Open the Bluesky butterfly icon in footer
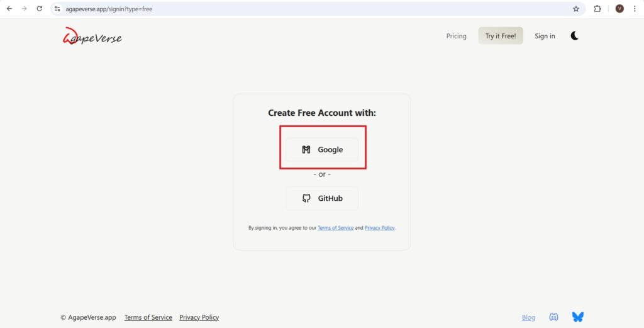Image resolution: width=644 pixels, height=328 pixels. click(x=578, y=317)
